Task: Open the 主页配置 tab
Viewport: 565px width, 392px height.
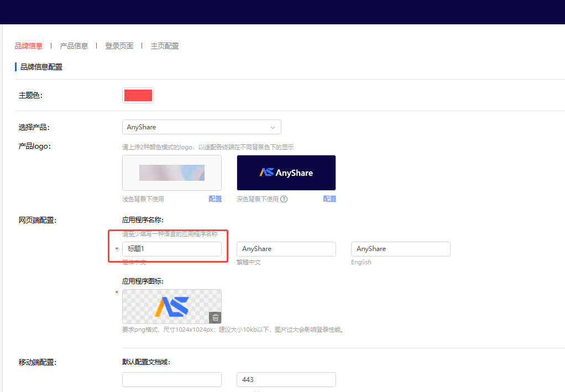Action: 164,45
